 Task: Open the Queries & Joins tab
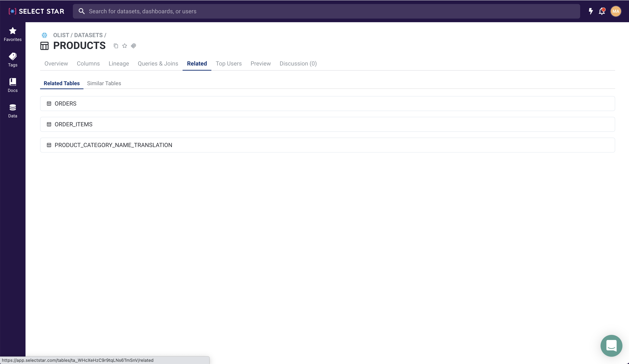pyautogui.click(x=158, y=64)
